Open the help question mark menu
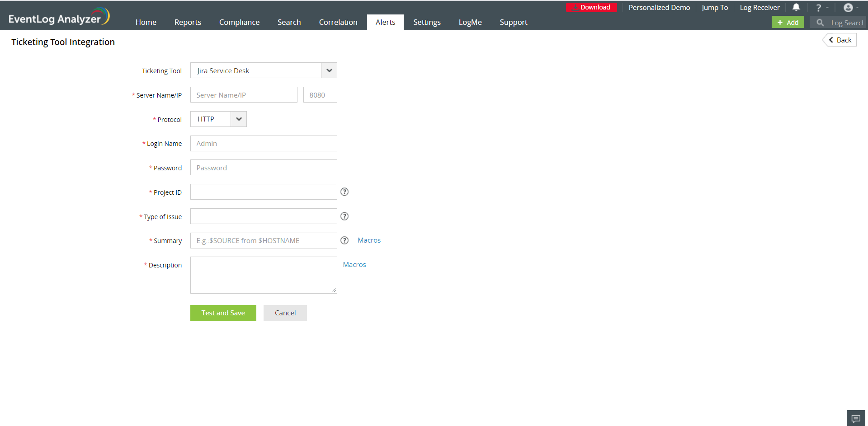 pos(819,8)
